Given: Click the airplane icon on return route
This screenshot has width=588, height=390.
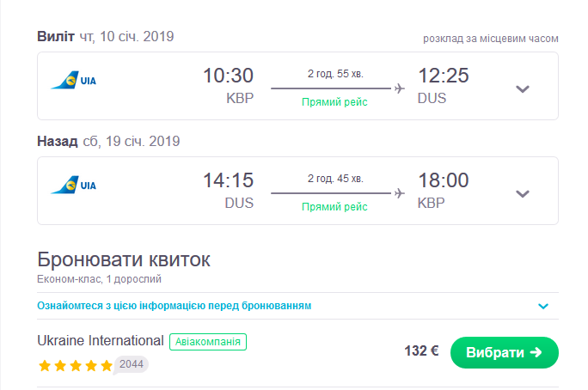Looking at the screenshot, I should (x=399, y=192).
